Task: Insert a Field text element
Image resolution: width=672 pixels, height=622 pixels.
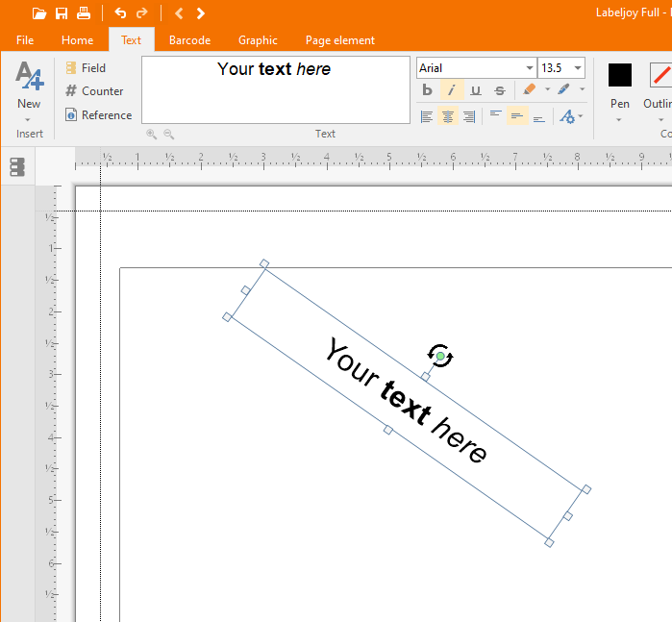Action: pyautogui.click(x=86, y=68)
